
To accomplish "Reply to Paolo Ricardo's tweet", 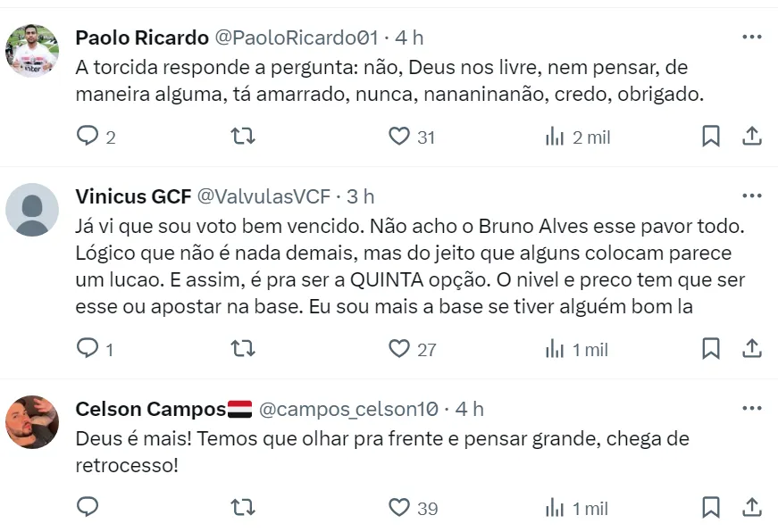I will (x=88, y=137).
